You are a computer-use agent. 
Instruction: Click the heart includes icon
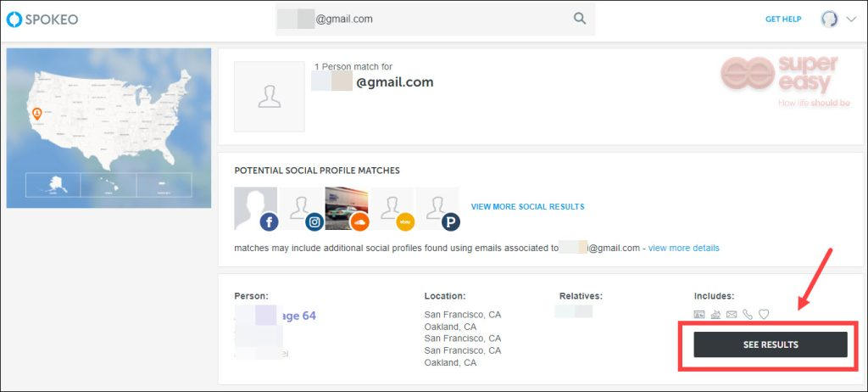tap(764, 315)
